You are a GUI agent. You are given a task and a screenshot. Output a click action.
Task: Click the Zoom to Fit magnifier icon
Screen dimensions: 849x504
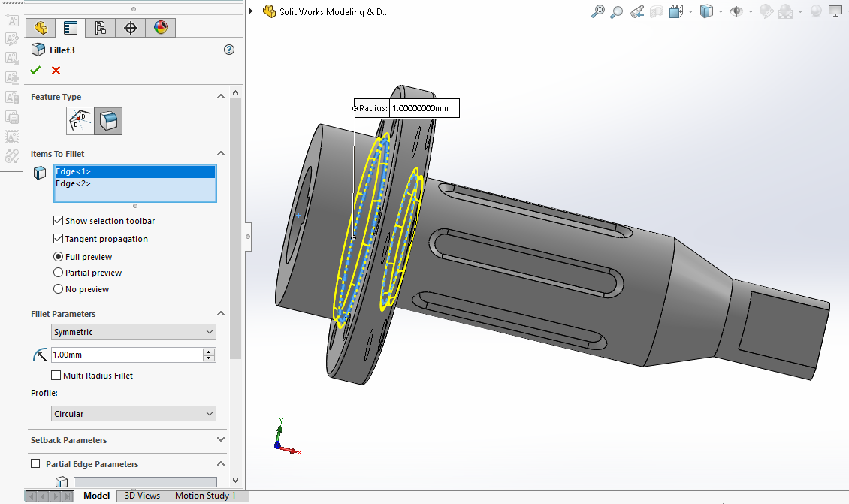(x=598, y=11)
